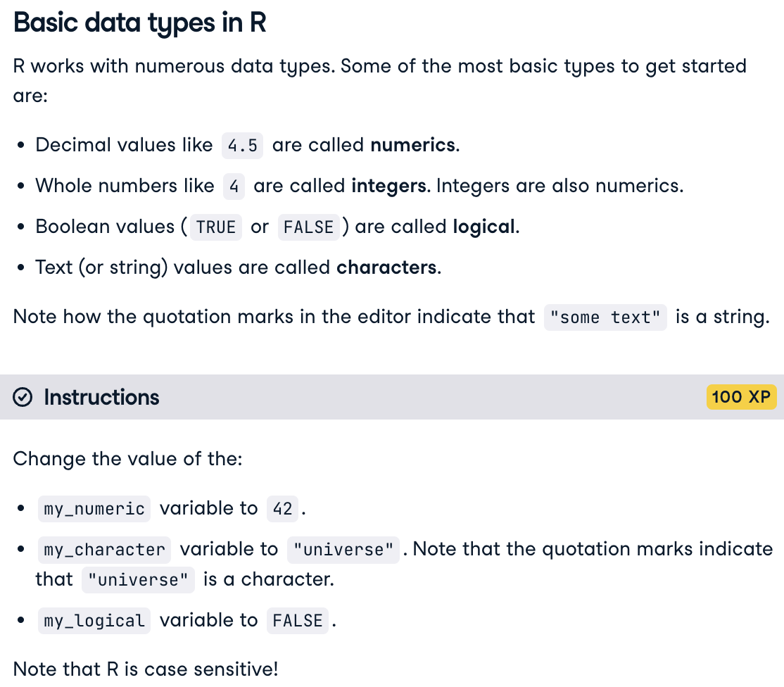Click the bold word 'logical.'
The image size is (784, 687).
pos(486,227)
